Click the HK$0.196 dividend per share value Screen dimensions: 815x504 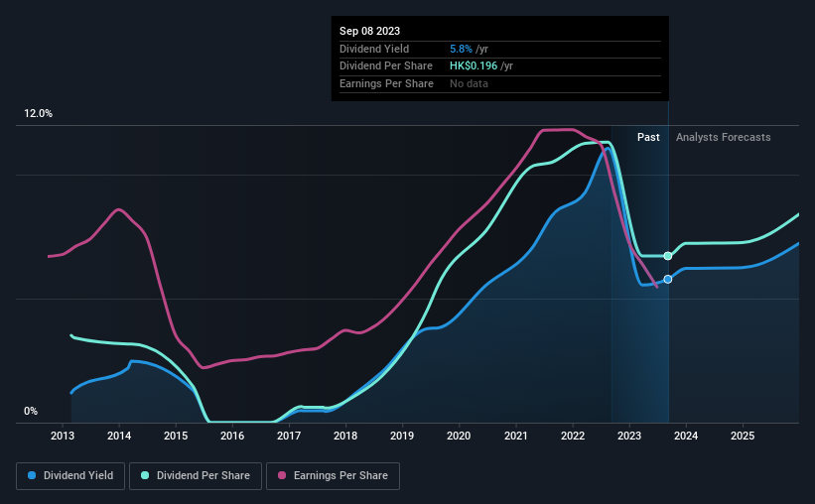tap(474, 66)
